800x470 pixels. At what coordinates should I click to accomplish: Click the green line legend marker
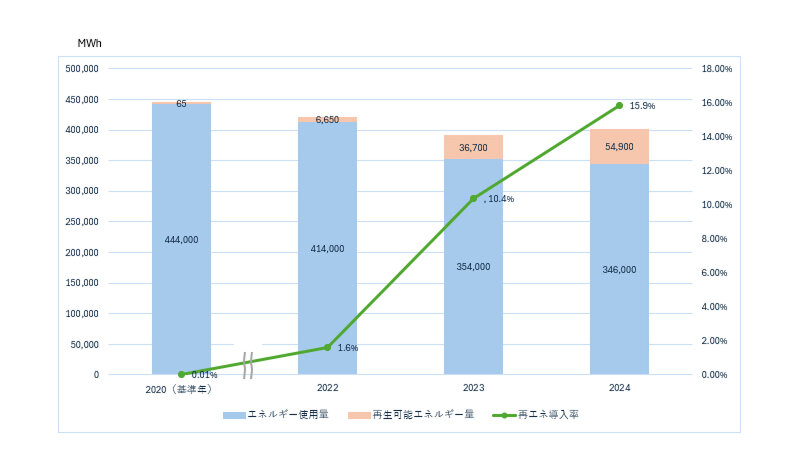coord(504,415)
